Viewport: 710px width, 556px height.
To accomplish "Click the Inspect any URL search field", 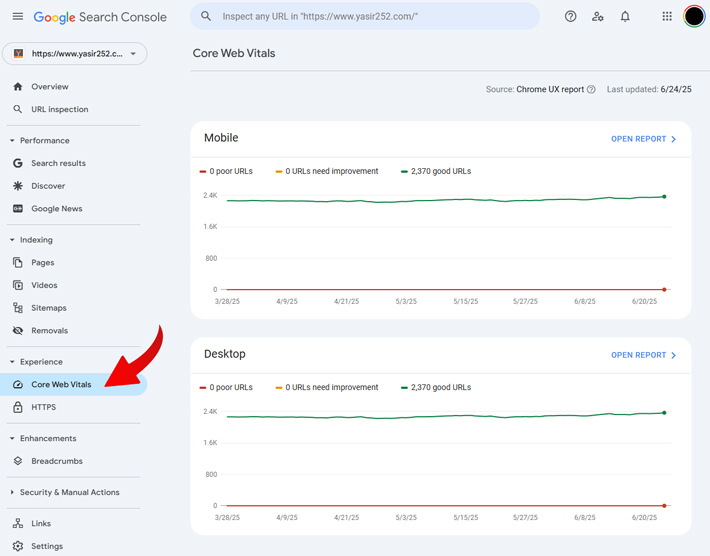I will [365, 16].
